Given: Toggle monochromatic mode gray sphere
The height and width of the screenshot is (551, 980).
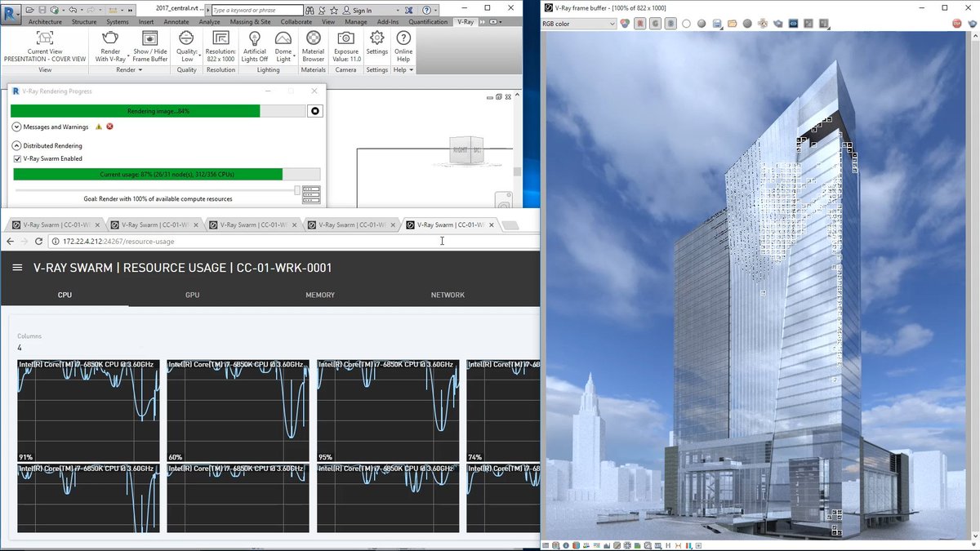Looking at the screenshot, I should (x=701, y=23).
